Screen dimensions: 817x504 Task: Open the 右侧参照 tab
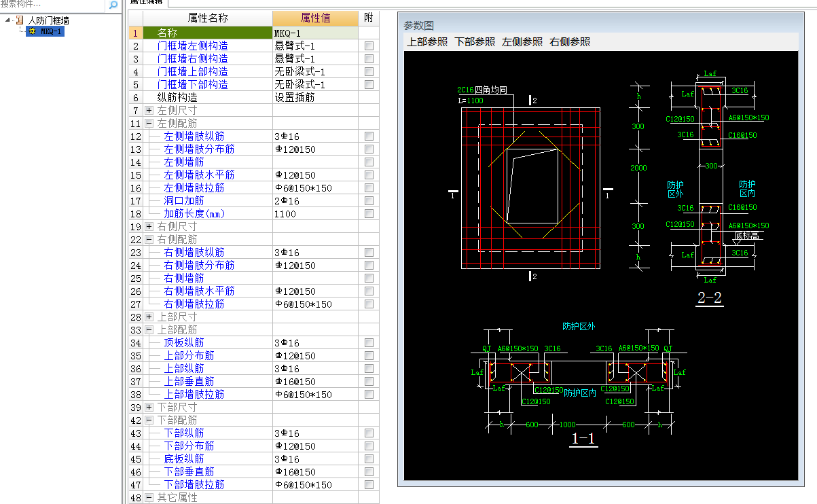[570, 42]
